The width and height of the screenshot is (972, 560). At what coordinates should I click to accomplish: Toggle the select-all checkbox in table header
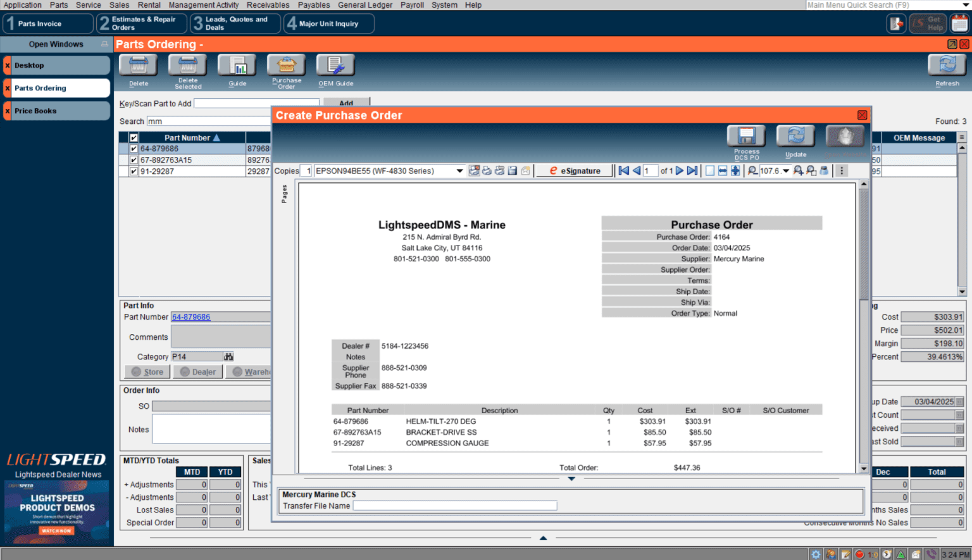tap(134, 138)
